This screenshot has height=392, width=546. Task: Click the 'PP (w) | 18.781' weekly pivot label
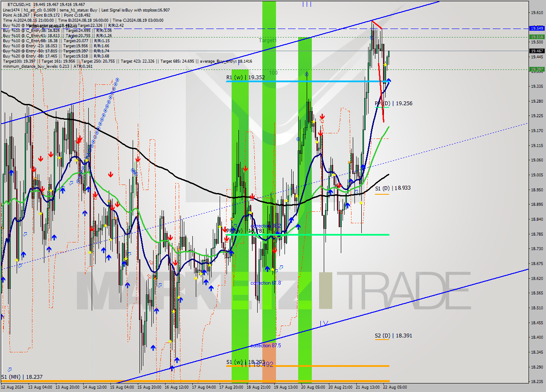(x=246, y=231)
